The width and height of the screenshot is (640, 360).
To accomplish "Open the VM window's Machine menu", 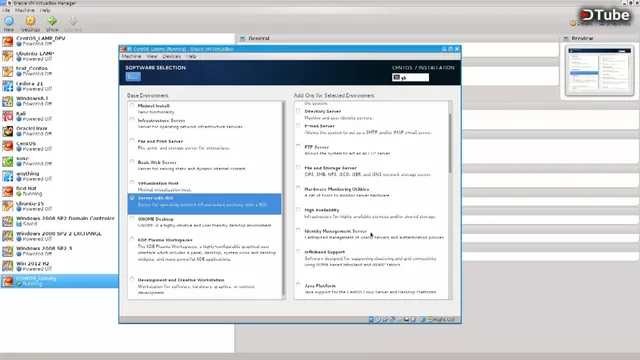I will (131, 56).
